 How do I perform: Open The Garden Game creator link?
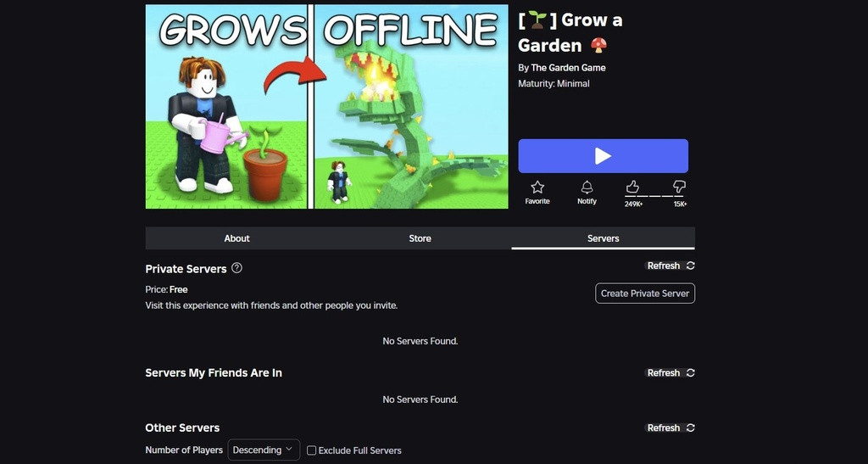[568, 68]
